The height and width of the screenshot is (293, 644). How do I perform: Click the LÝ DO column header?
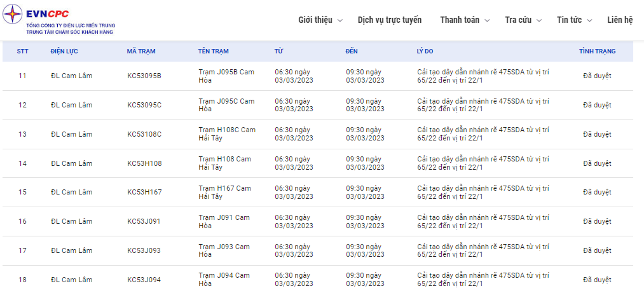424,51
